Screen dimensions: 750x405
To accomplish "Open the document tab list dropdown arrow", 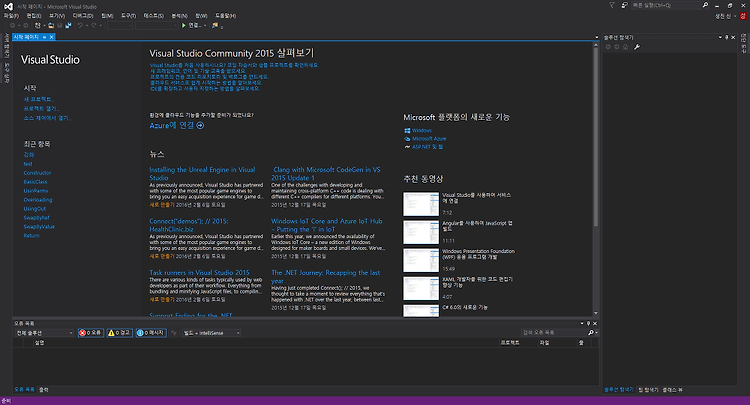I will [x=596, y=37].
